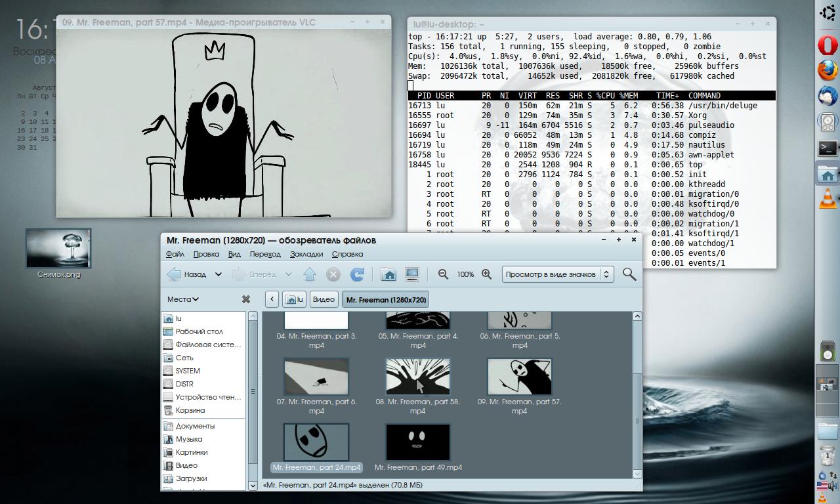Select Mr. Freeman, part 49 thumbnail
Screen dimensions: 840x504
tap(418, 442)
